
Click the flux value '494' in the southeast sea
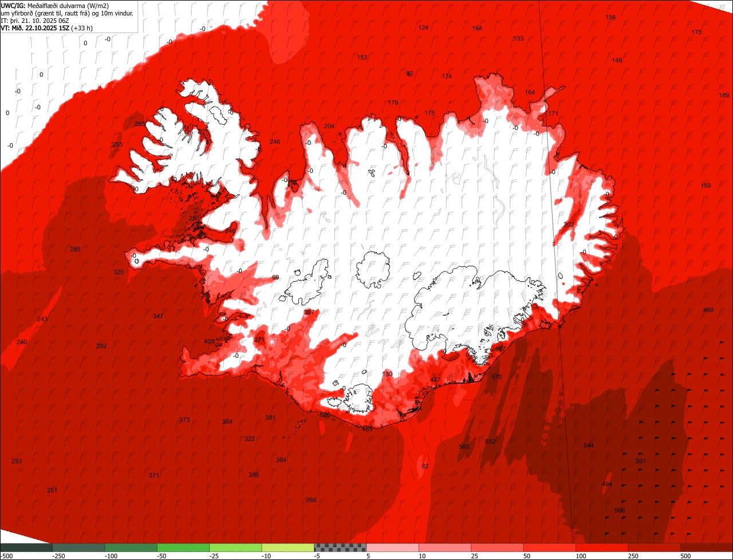click(x=607, y=484)
